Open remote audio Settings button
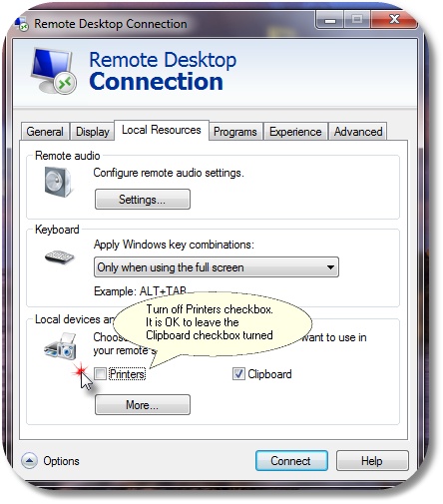Image resolution: width=443 pixels, height=504 pixels. tap(143, 200)
